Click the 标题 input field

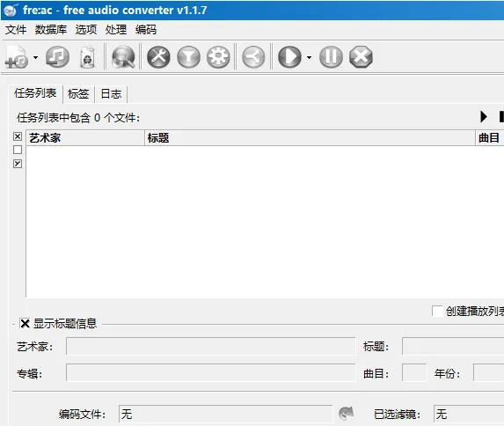tap(453, 346)
